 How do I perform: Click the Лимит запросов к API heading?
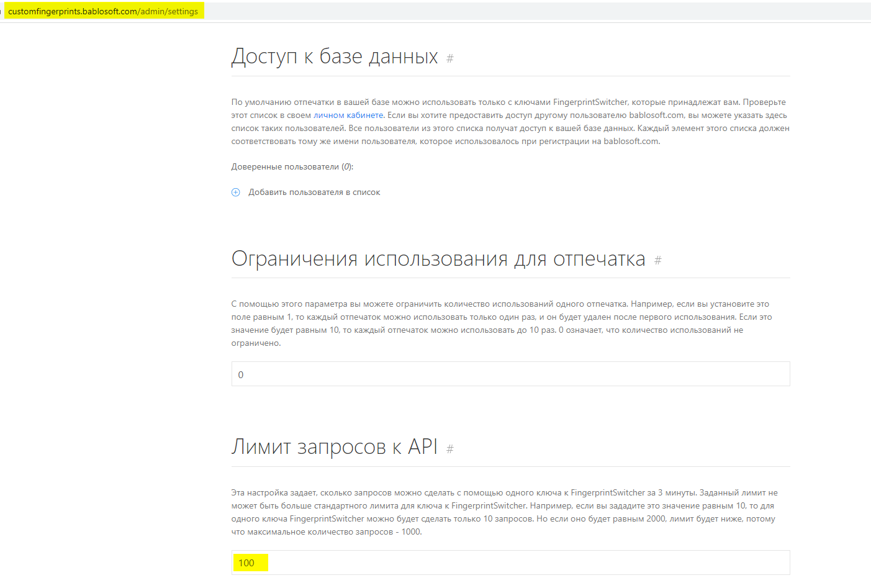pyautogui.click(x=335, y=447)
